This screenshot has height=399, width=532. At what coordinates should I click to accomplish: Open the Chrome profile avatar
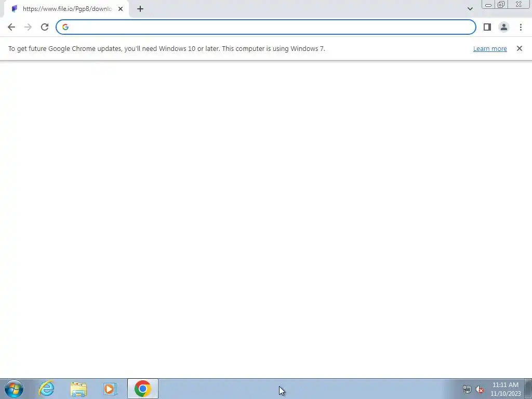click(x=504, y=27)
